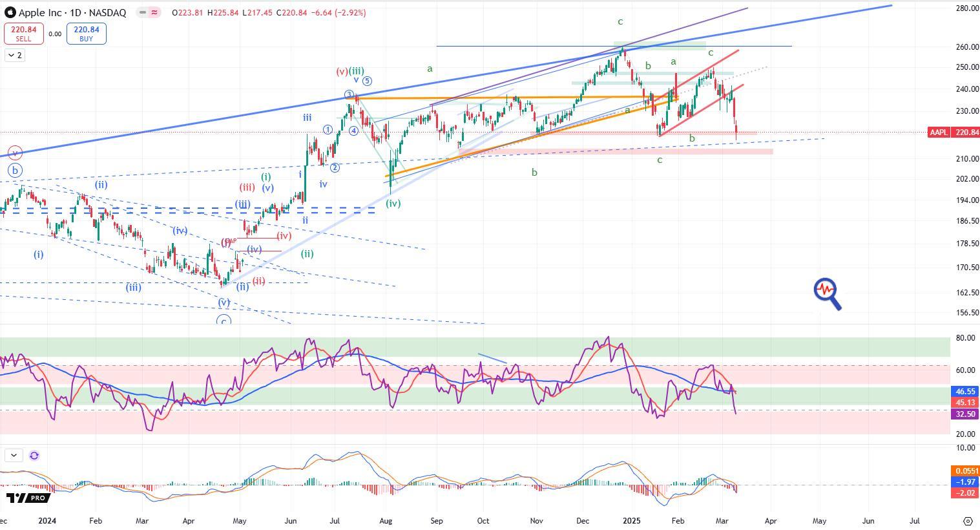Click the purple RSI value label 32.50
The image size is (980, 530).
[965, 414]
